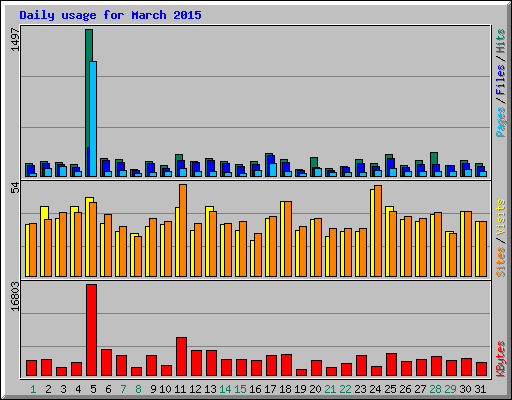Select green weekend day label '14'
512x400 pixels.
pos(225,389)
